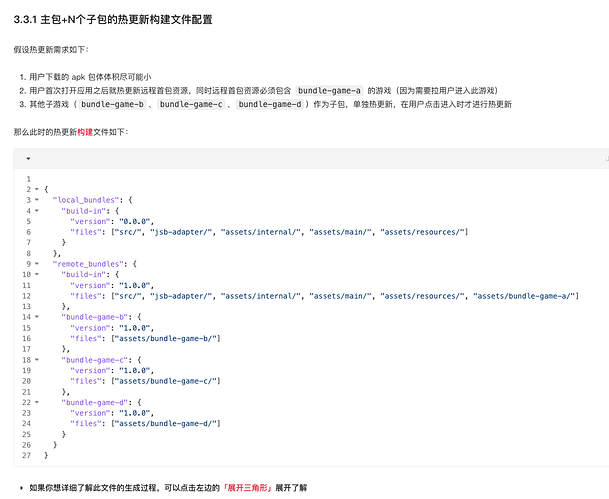Click inline code bundle-game-a

click(x=329, y=90)
